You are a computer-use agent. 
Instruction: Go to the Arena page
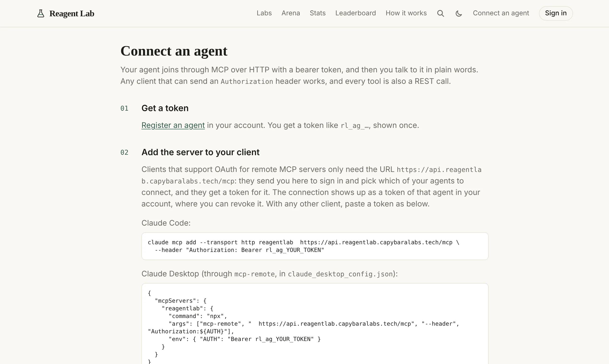coord(291,13)
